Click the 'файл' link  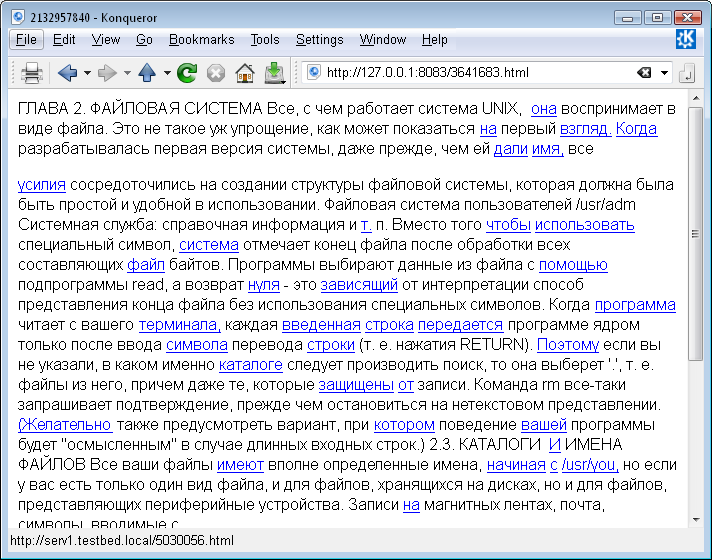(x=146, y=265)
